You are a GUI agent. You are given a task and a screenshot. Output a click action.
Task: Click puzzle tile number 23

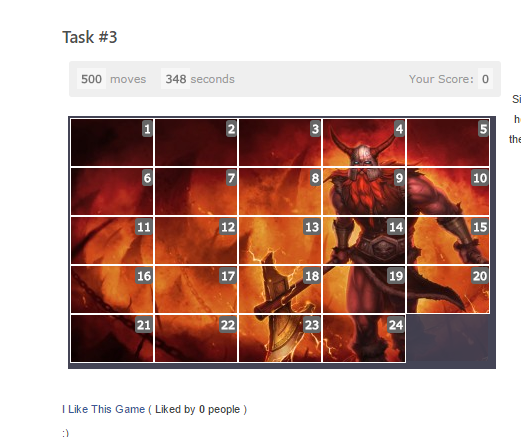tap(280, 338)
